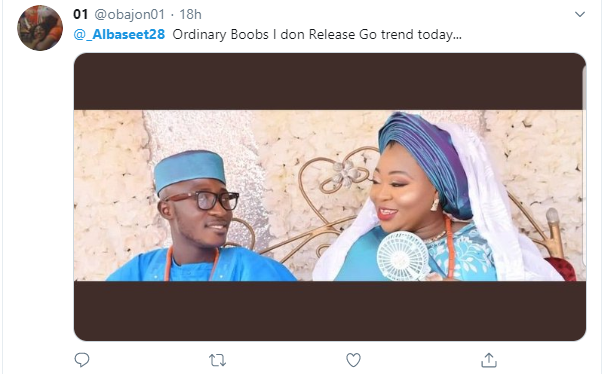Click the white handheld fan in photo
The width and height of the screenshot is (603, 374).
[x=403, y=255]
